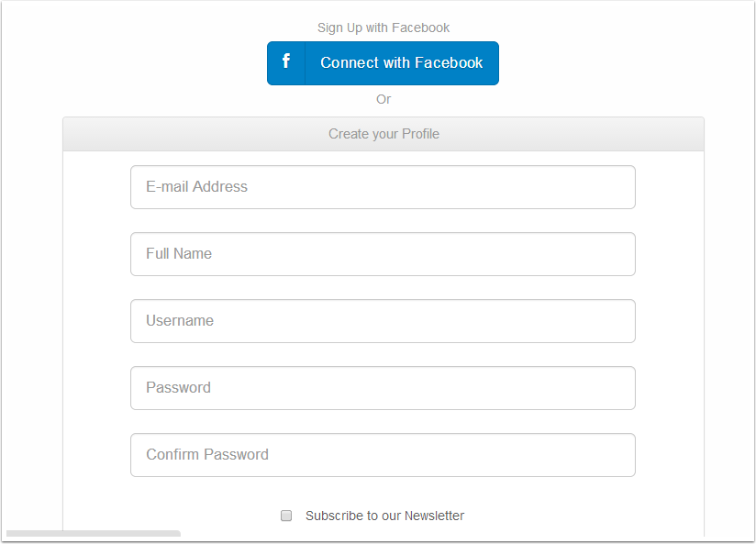Click the 'Password' placeholder text
756x544 pixels.
178,388
